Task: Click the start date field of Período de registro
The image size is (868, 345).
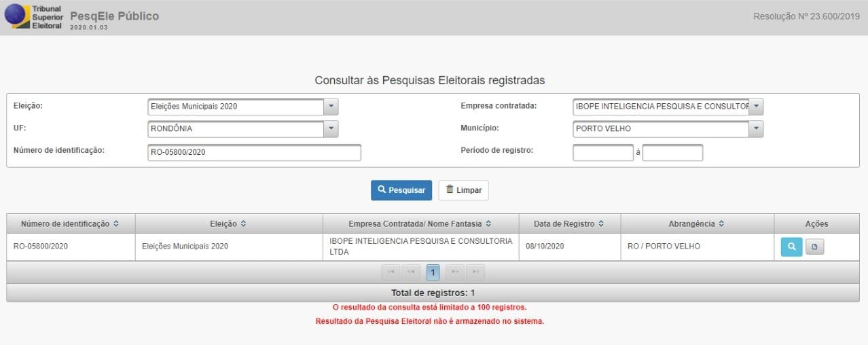Action: click(x=602, y=152)
